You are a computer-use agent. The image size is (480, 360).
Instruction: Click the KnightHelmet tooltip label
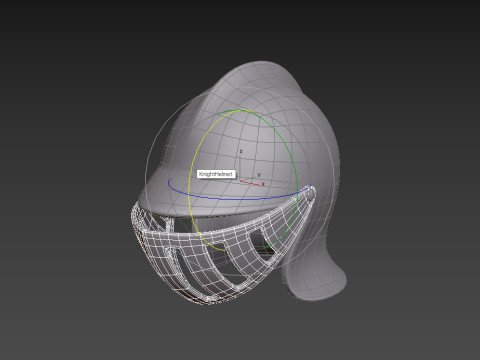pyautogui.click(x=216, y=174)
